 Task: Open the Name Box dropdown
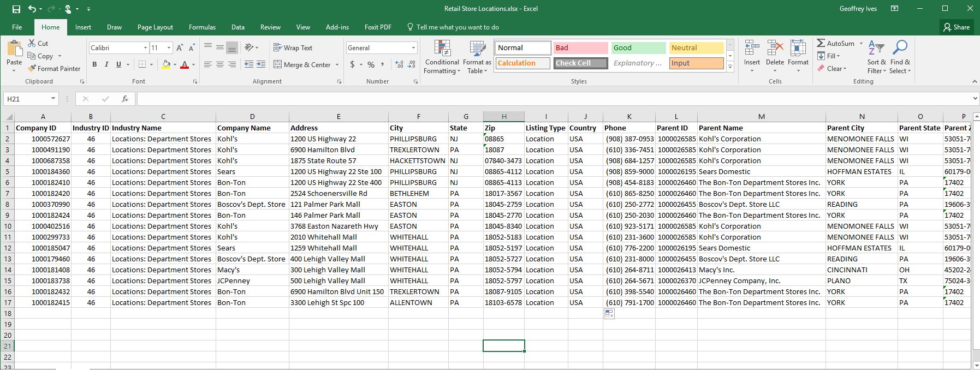[53, 99]
